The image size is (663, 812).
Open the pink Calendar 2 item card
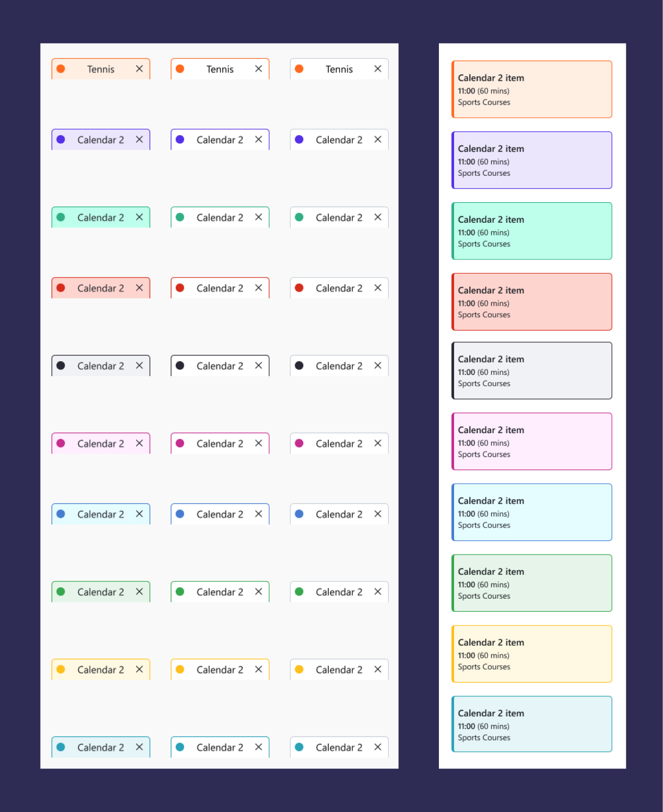click(532, 441)
